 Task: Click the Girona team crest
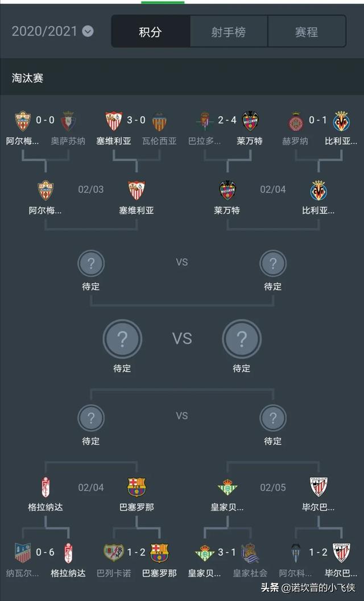click(x=296, y=121)
